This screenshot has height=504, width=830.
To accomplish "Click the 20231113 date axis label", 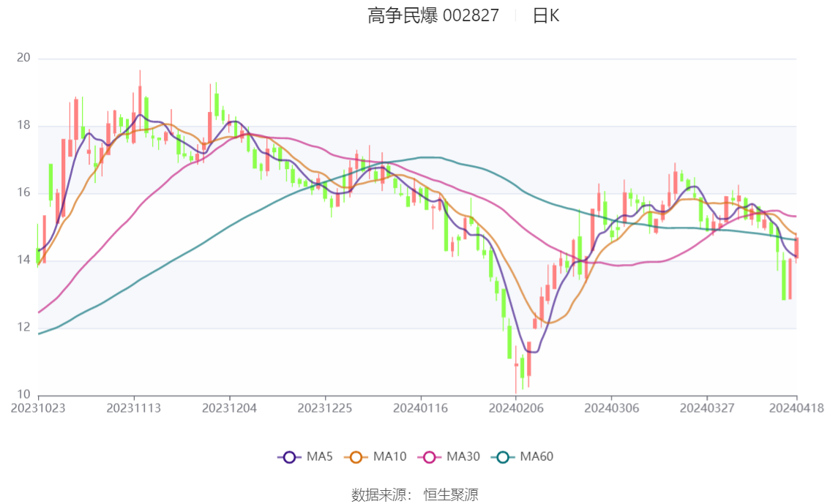I will 134,408.
